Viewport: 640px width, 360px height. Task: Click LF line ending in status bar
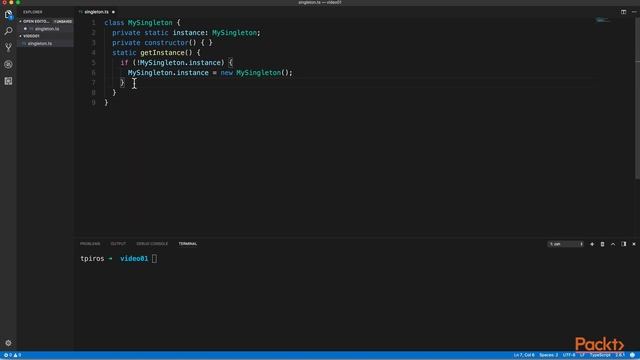[x=582, y=355]
